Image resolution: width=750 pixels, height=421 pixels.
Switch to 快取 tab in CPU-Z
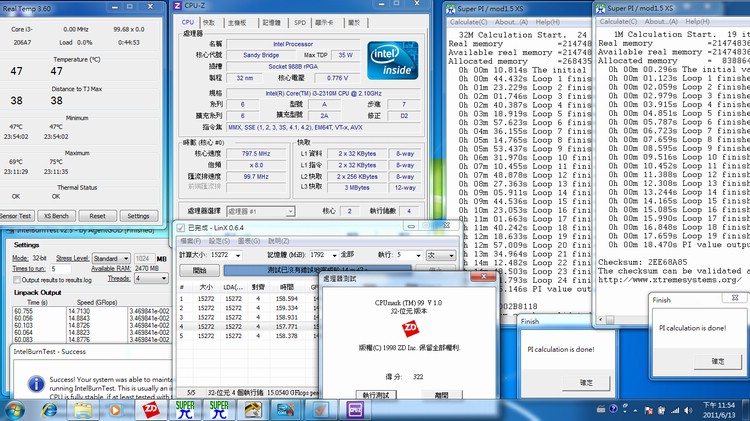click(x=209, y=22)
